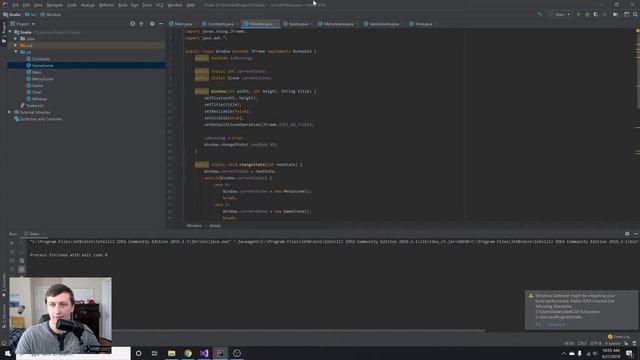Select MenuScene class in project tree
640x360 pixels.
42,79
